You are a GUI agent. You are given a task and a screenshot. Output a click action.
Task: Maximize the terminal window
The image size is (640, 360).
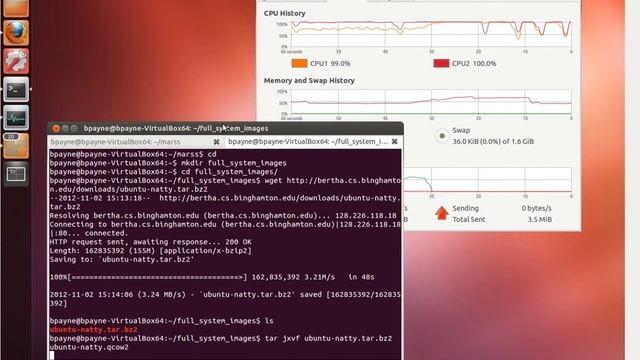74,129
